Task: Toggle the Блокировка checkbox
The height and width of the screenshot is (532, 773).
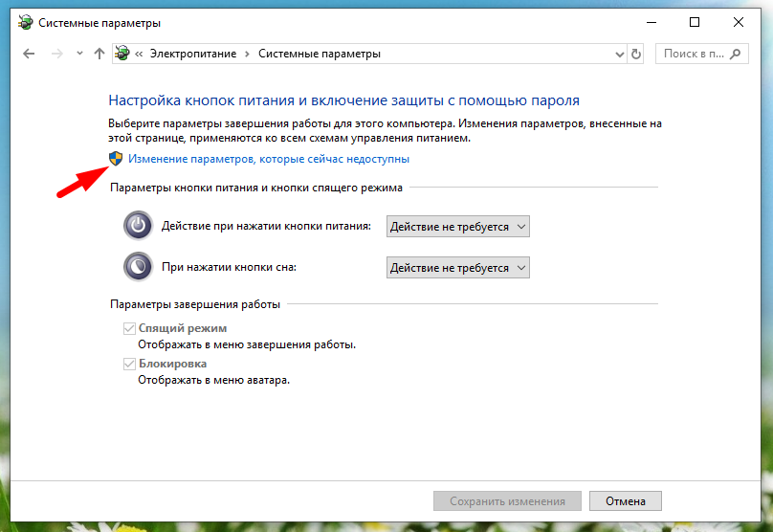Action: [x=129, y=364]
